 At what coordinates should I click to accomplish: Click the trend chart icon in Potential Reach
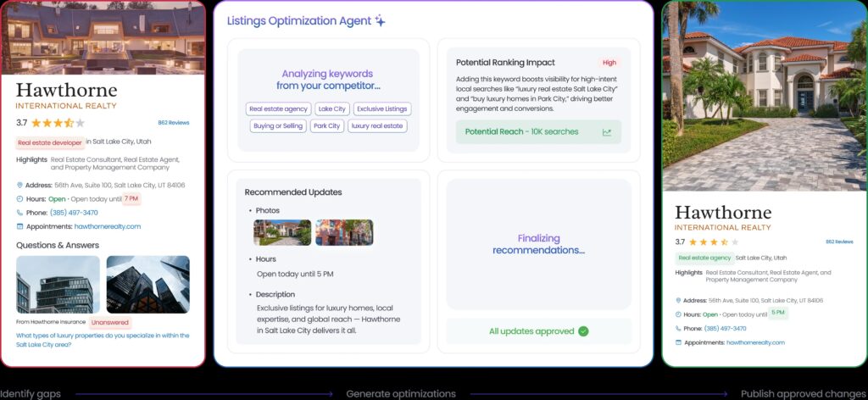coord(607,132)
